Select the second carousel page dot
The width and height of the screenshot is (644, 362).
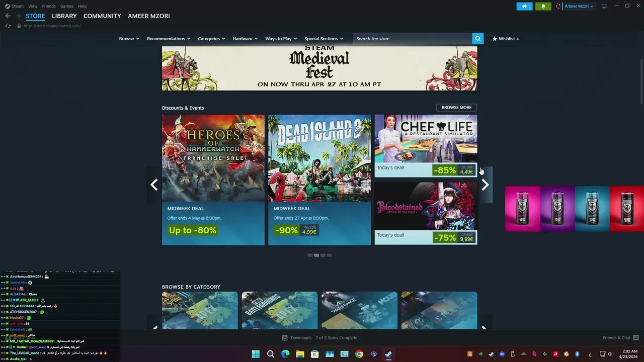(316, 255)
